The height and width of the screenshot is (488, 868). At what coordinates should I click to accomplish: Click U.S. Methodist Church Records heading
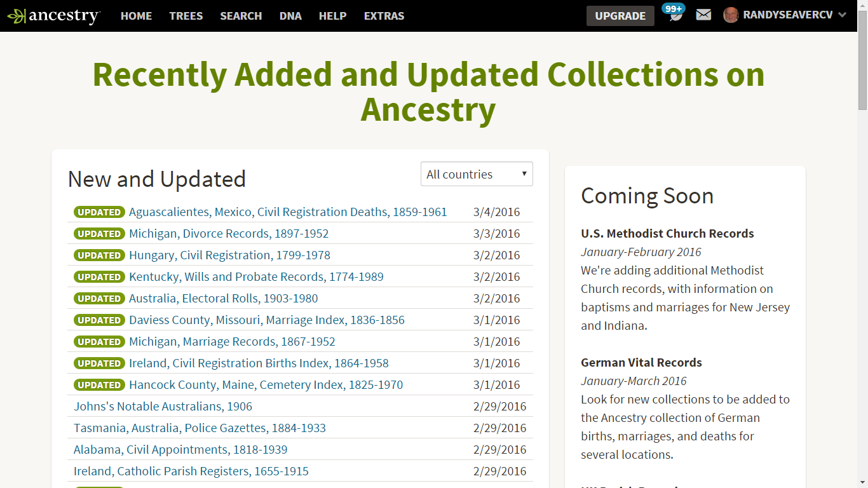click(667, 233)
